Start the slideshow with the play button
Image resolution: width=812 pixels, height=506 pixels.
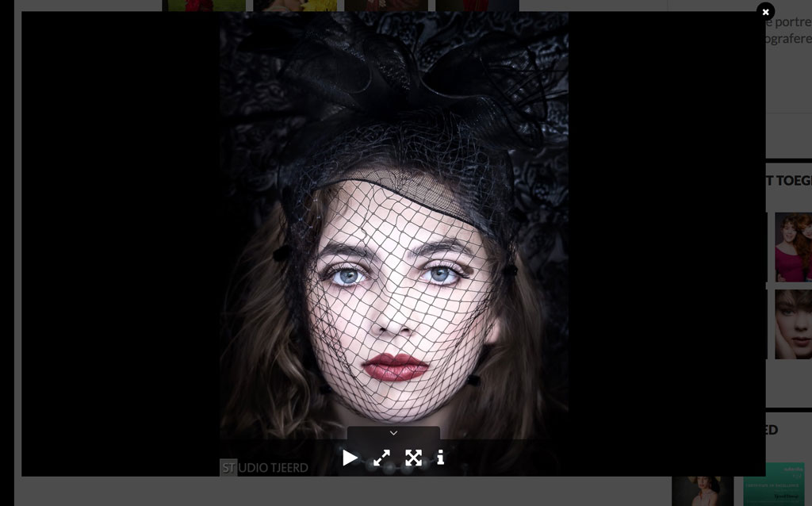tap(350, 458)
